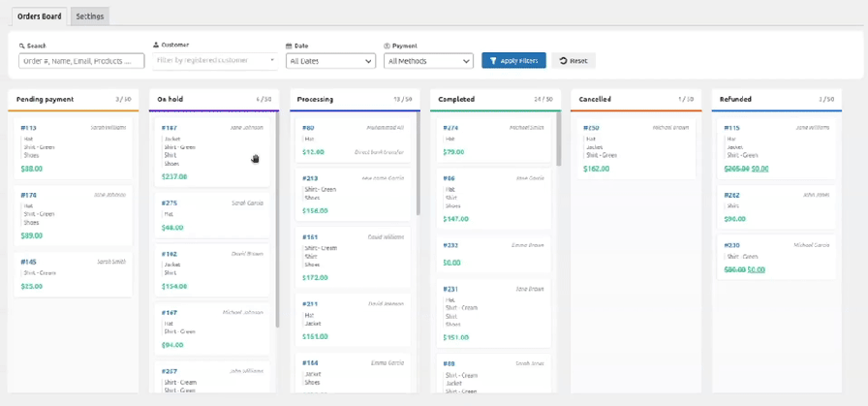This screenshot has height=406, width=868.
Task: Click the On hold column scrollbar
Action: point(277,219)
